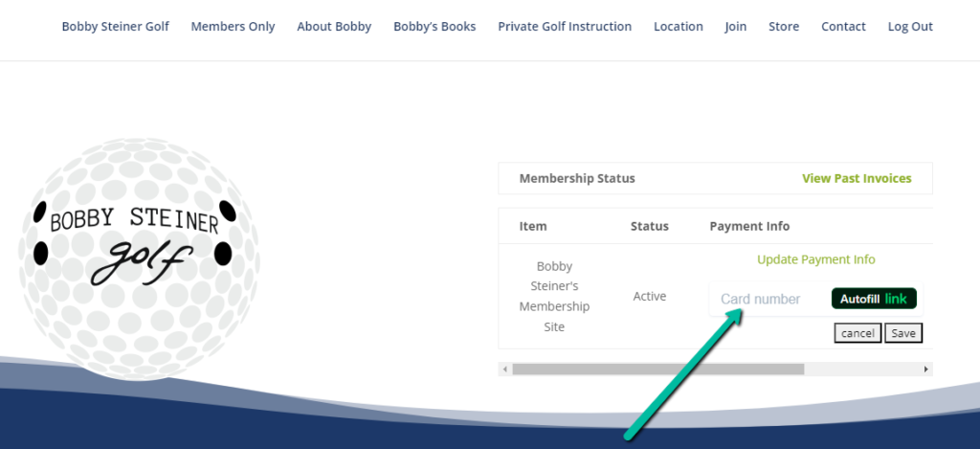Open the Store page
The height and width of the screenshot is (449, 980).
[784, 26]
